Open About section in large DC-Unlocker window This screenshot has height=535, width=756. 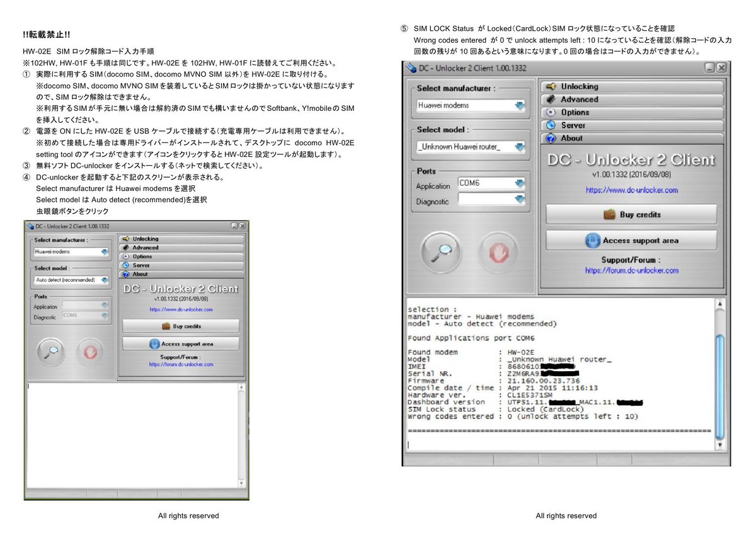pos(632,138)
